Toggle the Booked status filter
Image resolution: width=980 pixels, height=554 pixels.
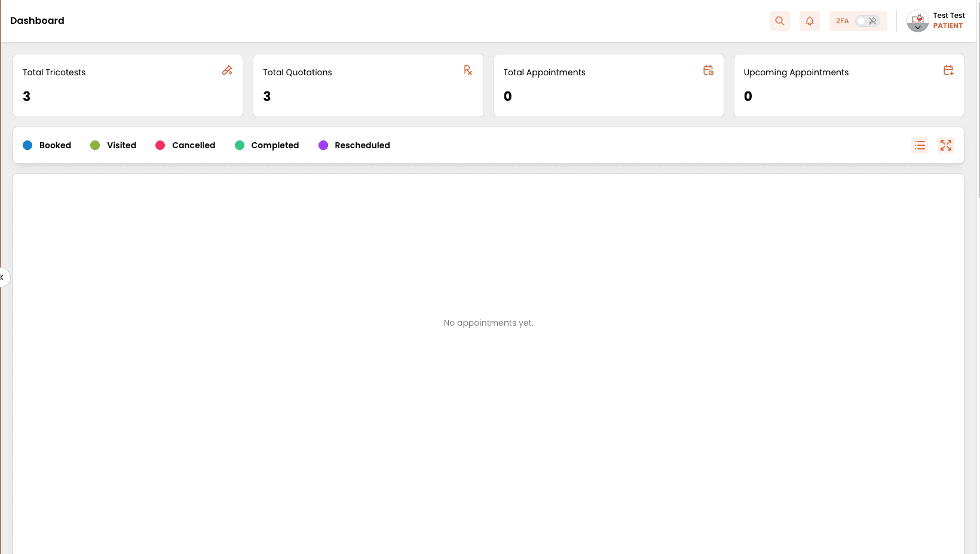[x=47, y=145]
